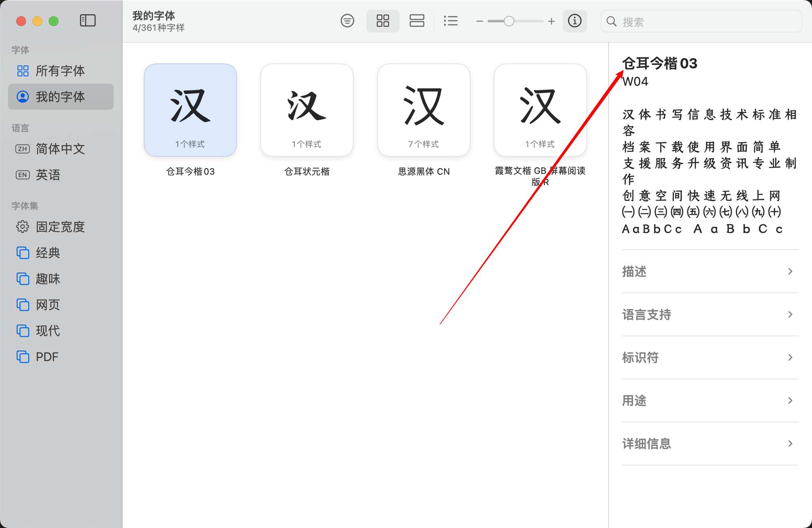Expand the 用途 section

[710, 400]
